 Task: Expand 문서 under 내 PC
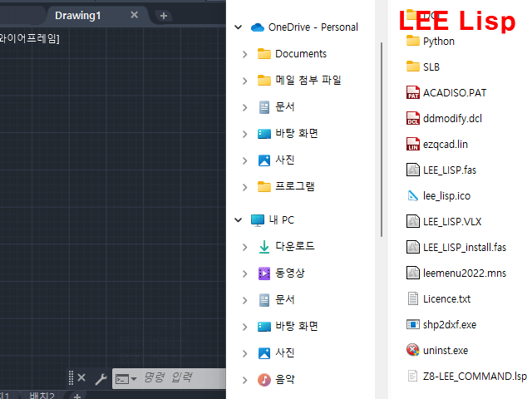[245, 300]
